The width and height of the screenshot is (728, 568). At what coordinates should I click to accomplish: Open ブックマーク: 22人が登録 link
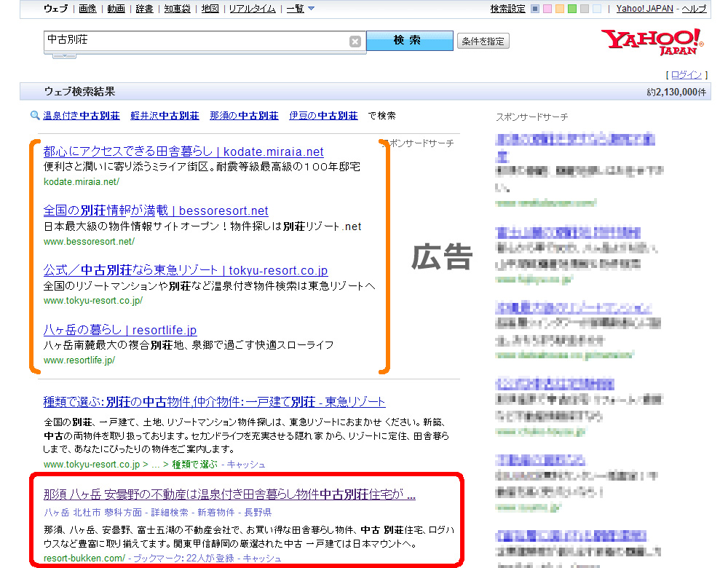click(x=183, y=558)
